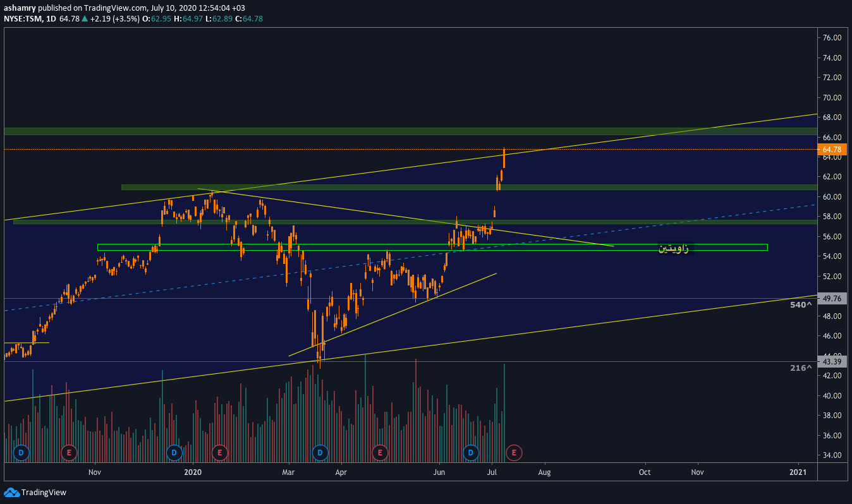Open the dividend D marker in June
Screen dimensions: 852x504
coord(471,452)
